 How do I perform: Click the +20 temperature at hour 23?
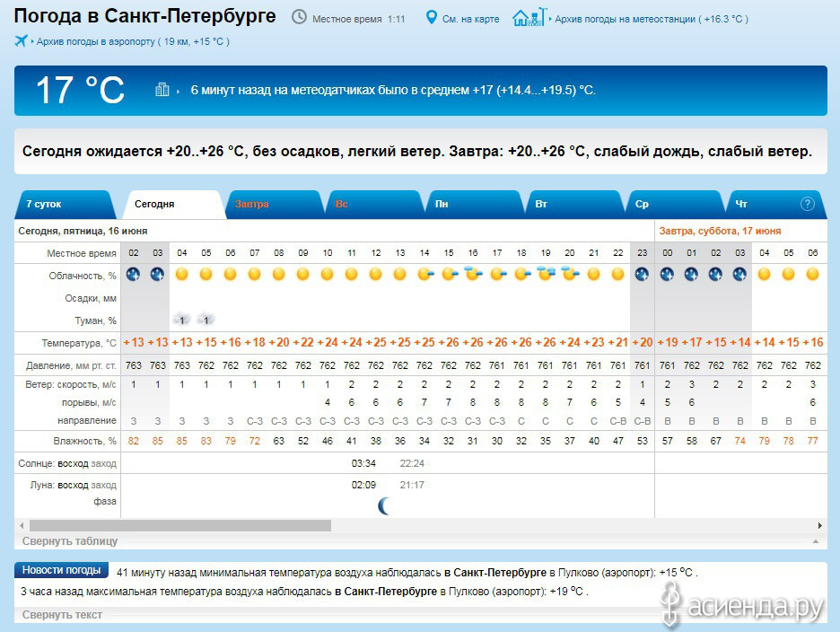(643, 342)
